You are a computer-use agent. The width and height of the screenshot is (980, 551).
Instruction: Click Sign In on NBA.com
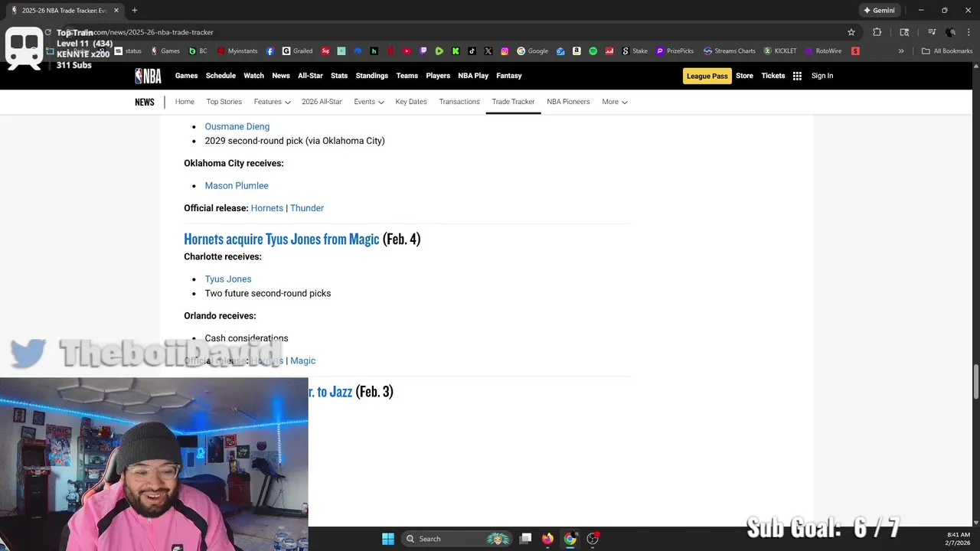[x=822, y=76]
